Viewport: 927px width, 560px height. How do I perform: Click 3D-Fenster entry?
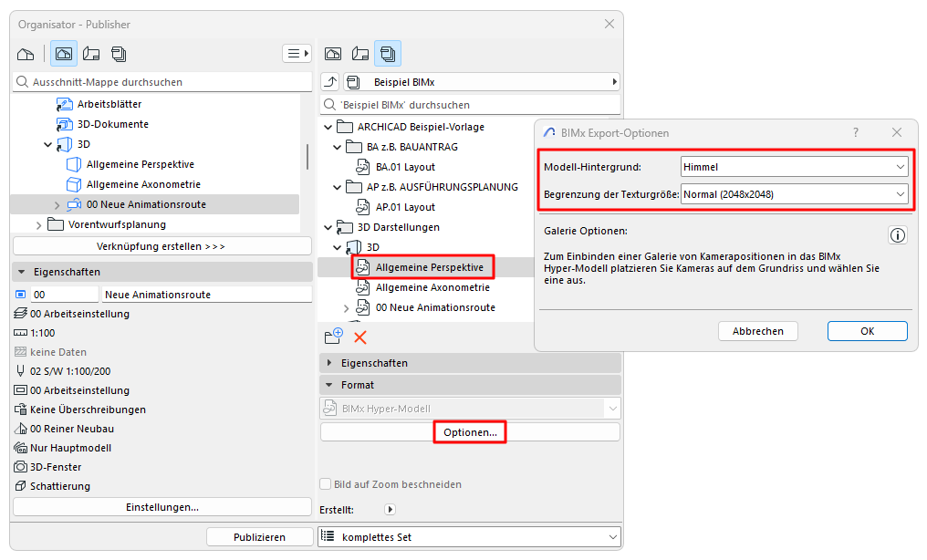point(47,467)
